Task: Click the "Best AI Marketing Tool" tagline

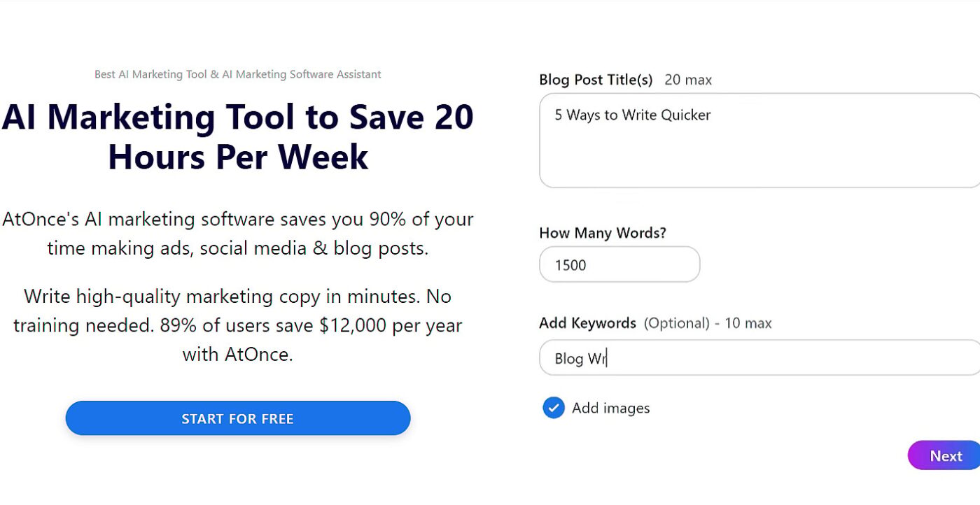Action: (238, 74)
